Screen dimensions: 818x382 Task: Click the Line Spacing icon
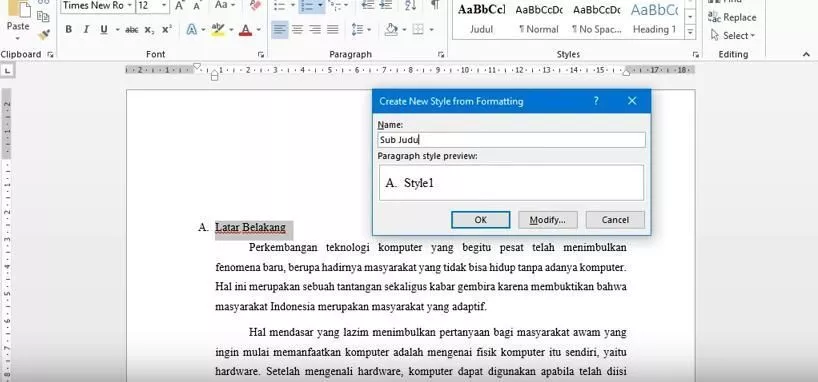pyautogui.click(x=357, y=30)
